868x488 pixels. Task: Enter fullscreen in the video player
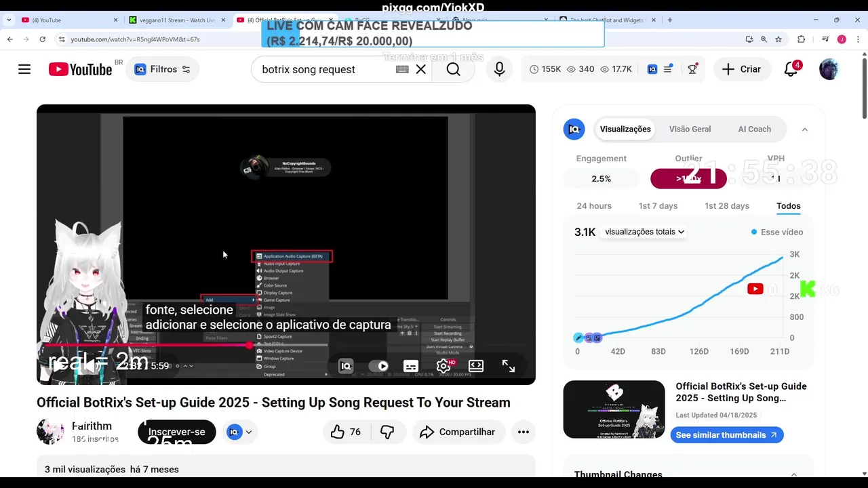[x=509, y=366]
